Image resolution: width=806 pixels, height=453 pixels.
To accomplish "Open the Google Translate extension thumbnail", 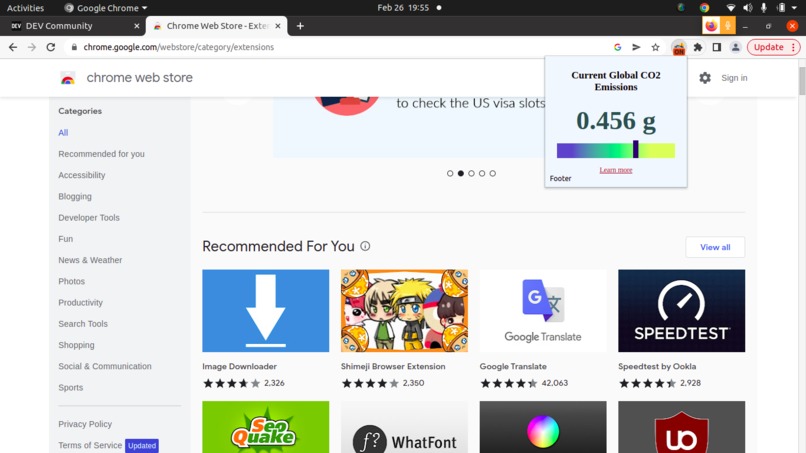I will 543,311.
